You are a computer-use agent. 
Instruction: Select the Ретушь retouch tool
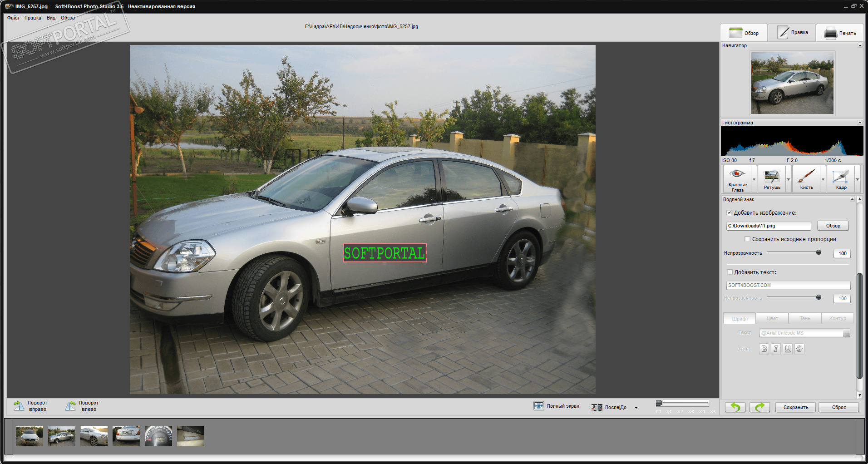tap(772, 179)
